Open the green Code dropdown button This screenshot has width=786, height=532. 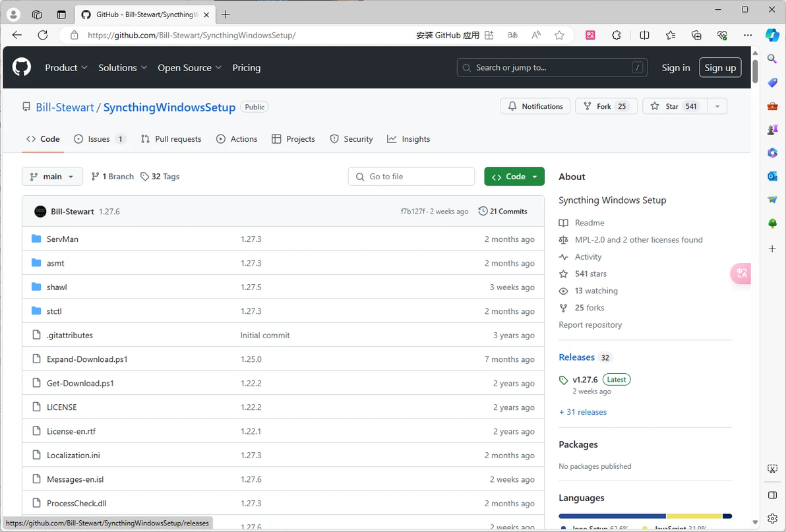[x=514, y=176]
